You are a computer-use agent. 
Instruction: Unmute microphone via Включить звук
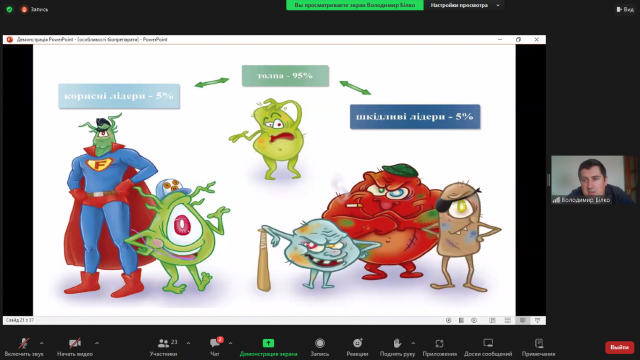24,347
